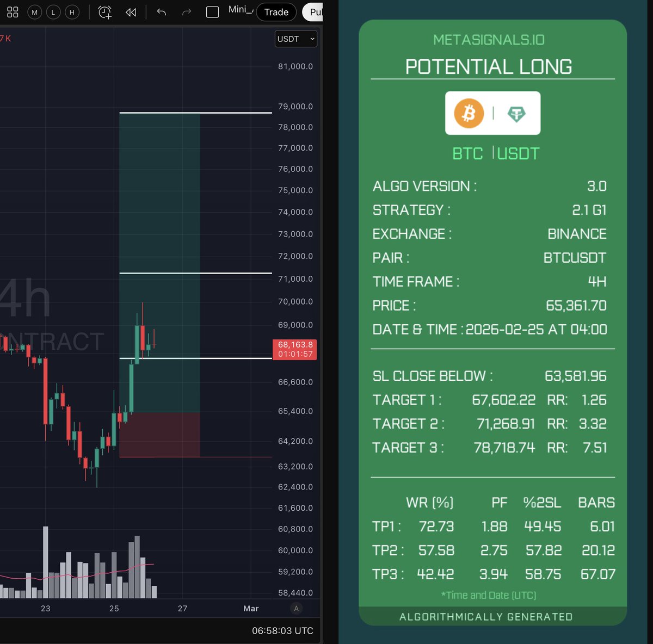
Task: Click the Bitcoin logo icon
Action: point(469,113)
